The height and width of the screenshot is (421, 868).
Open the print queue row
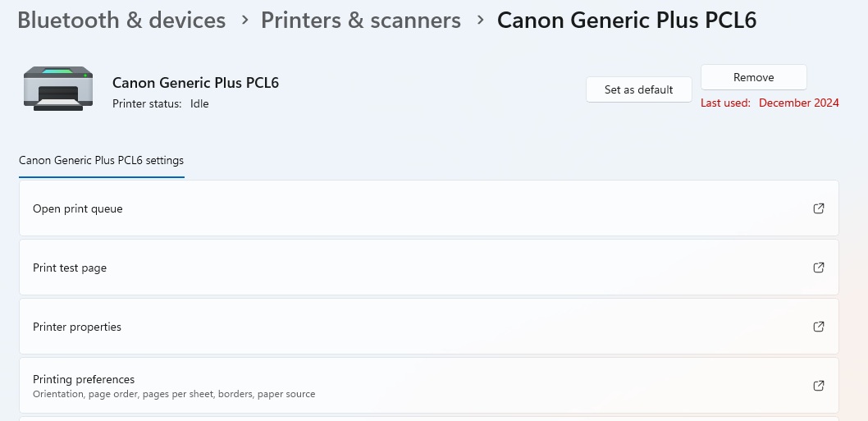(x=78, y=208)
